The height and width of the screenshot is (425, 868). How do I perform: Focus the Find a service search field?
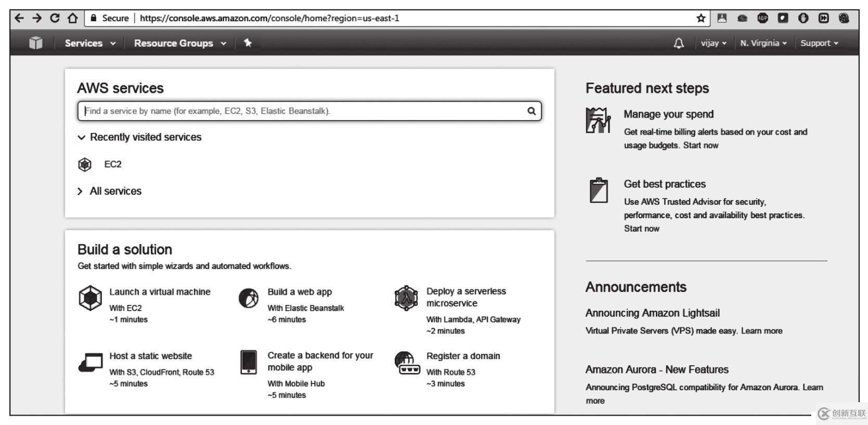309,111
